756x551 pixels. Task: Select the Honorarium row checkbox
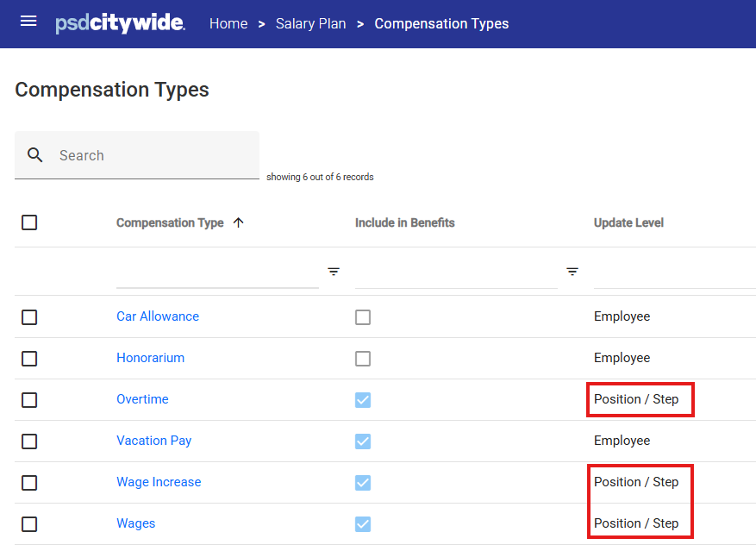[29, 359]
